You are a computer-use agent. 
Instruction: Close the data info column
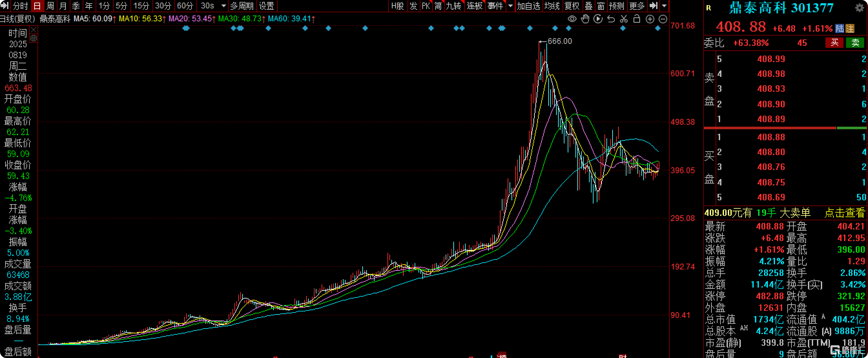pos(34,30)
